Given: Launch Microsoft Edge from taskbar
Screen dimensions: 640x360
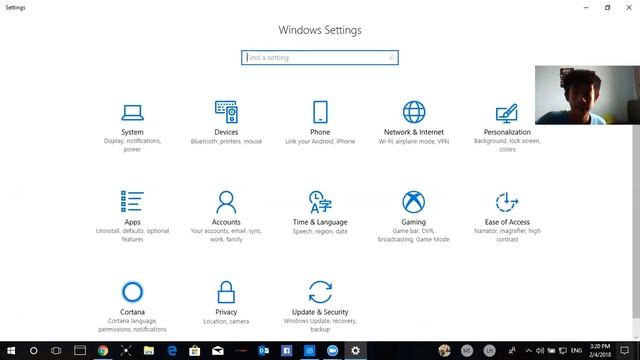Looking at the screenshot, I should (172, 351).
